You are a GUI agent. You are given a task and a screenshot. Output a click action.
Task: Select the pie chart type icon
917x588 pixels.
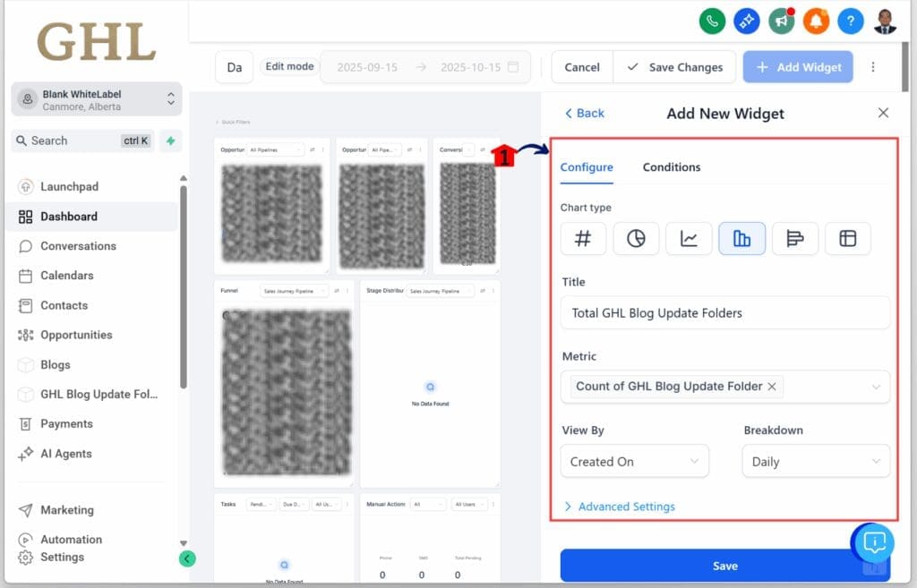(636, 239)
